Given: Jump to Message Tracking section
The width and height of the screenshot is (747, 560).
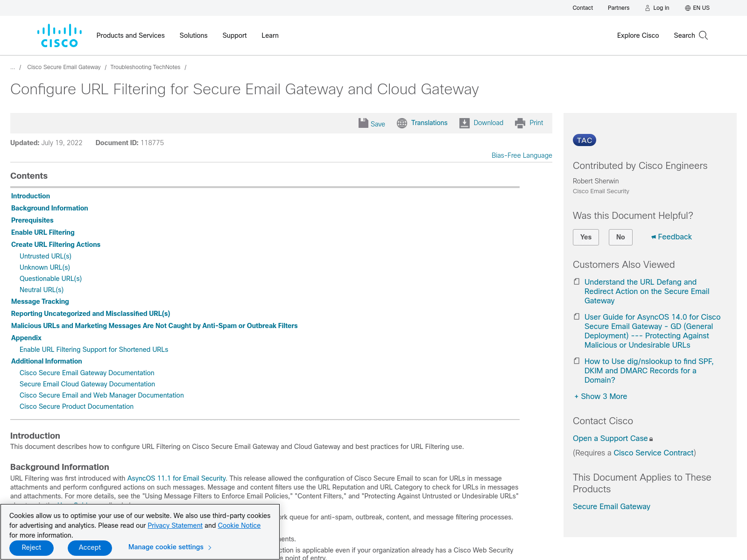Looking at the screenshot, I should 40,301.
